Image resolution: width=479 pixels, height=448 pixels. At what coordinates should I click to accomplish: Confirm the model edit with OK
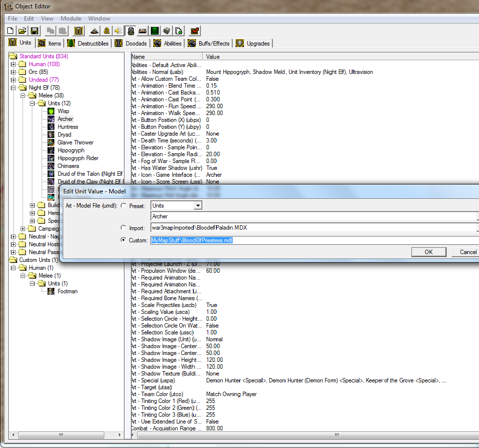(x=429, y=252)
